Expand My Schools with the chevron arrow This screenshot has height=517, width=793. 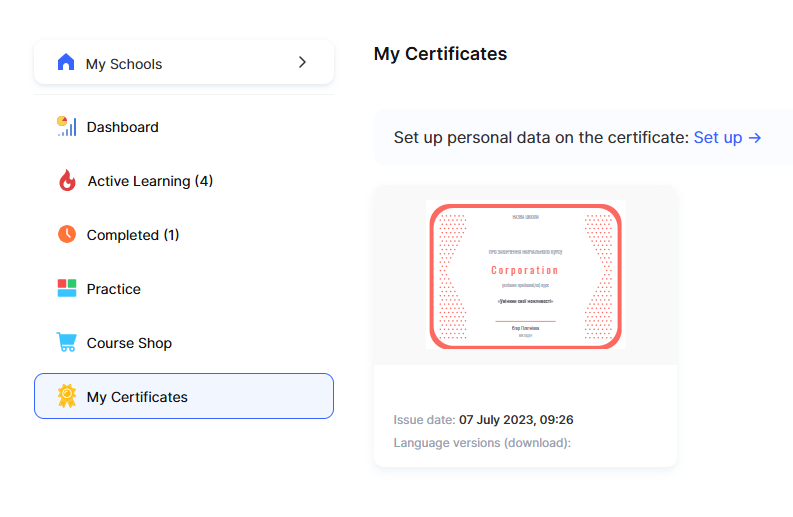coord(303,63)
